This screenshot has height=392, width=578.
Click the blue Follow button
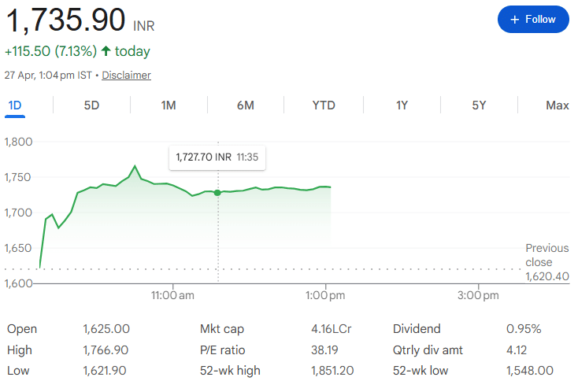pyautogui.click(x=533, y=19)
